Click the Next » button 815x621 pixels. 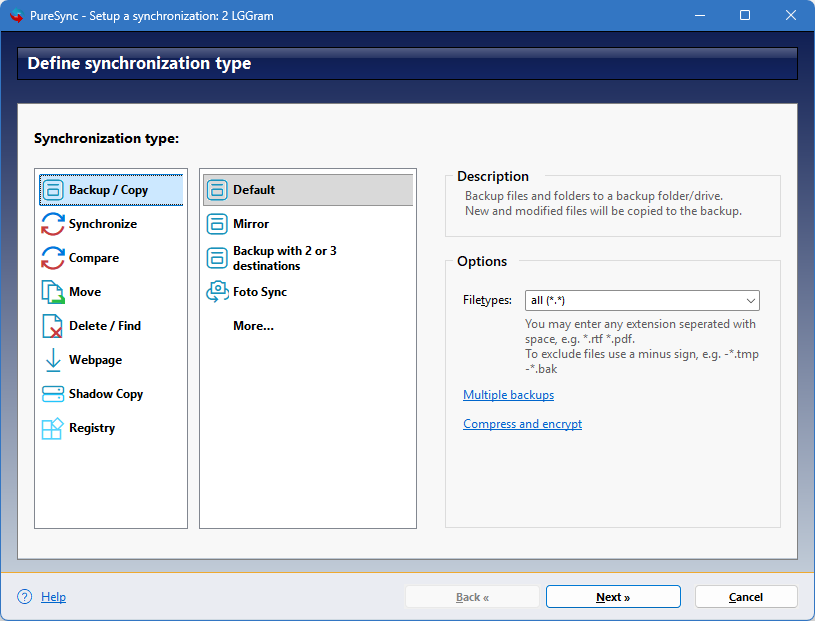pos(613,597)
